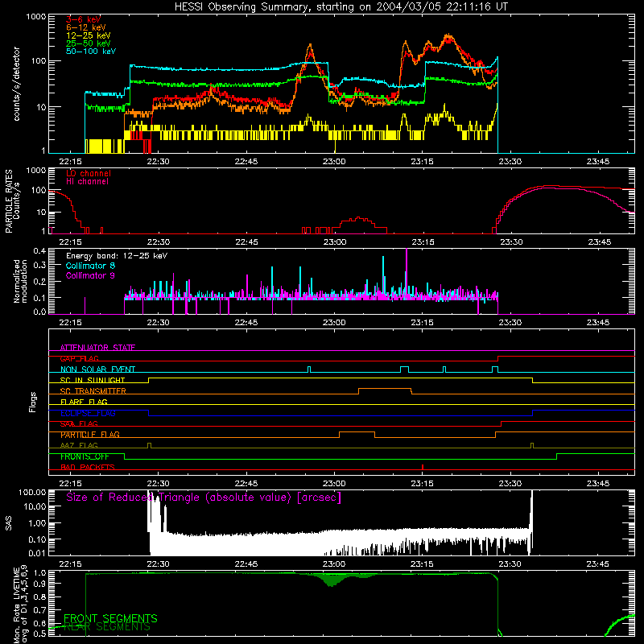Select the Collimator 9 legend label
The width and height of the screenshot is (644, 644).
90,275
